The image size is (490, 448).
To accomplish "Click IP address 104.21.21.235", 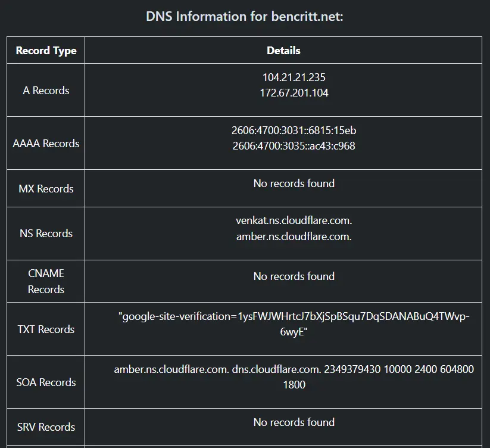I will (294, 77).
